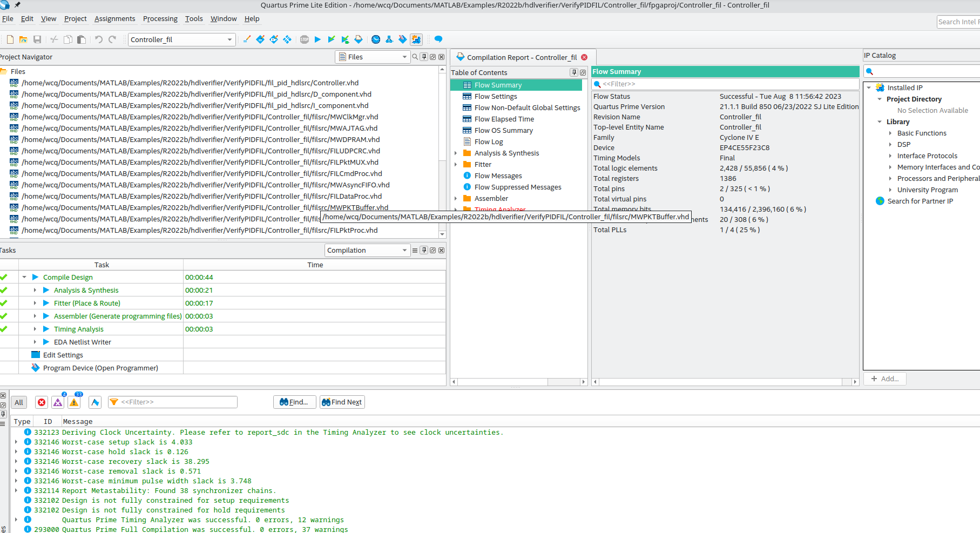Open the Platform Designer toolbar icon
This screenshot has height=533, width=980.
(x=416, y=39)
